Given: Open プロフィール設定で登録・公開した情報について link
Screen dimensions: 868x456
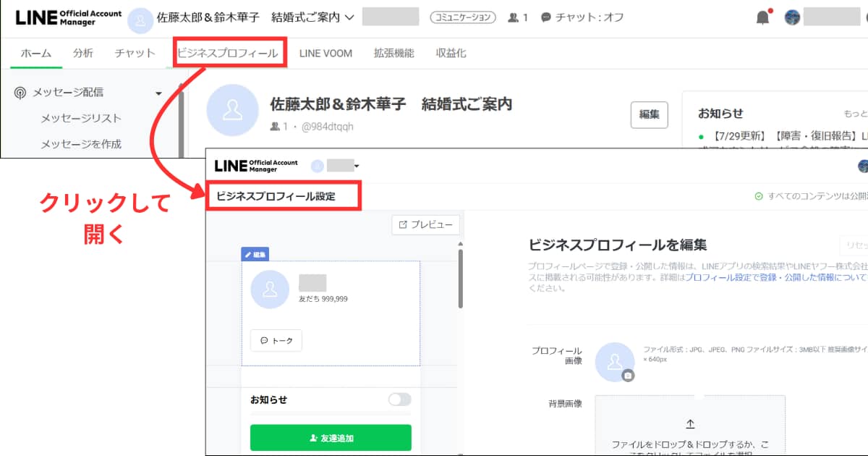Looking at the screenshot, I should (x=777, y=277).
